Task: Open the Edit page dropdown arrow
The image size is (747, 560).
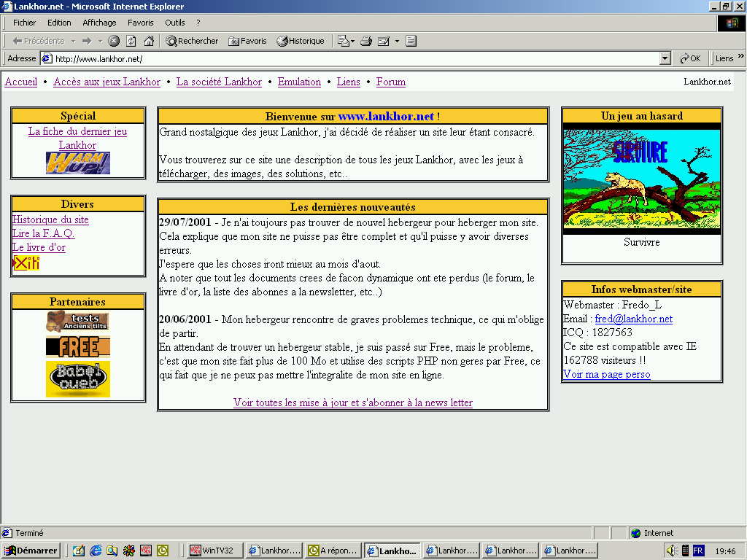Action: click(397, 41)
